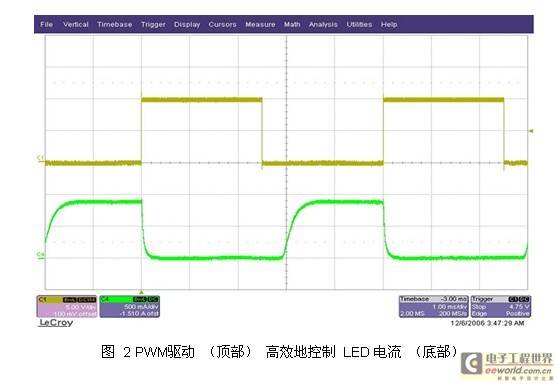The width and height of the screenshot is (558, 387).
Task: Click the LeCroy logo
Action: point(56,323)
